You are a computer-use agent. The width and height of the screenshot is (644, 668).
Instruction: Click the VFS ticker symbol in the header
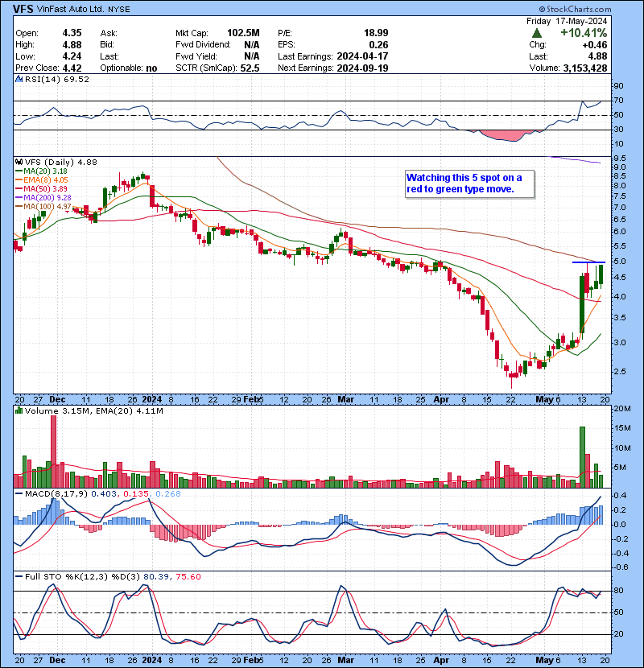[23, 9]
